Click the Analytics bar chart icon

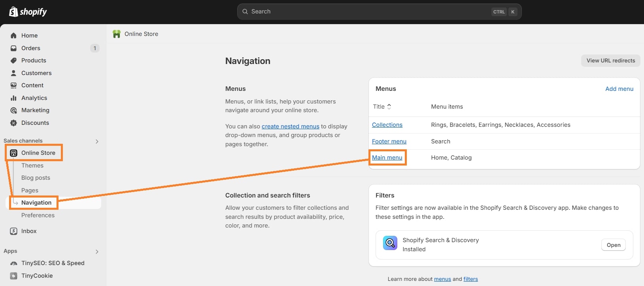pos(13,98)
